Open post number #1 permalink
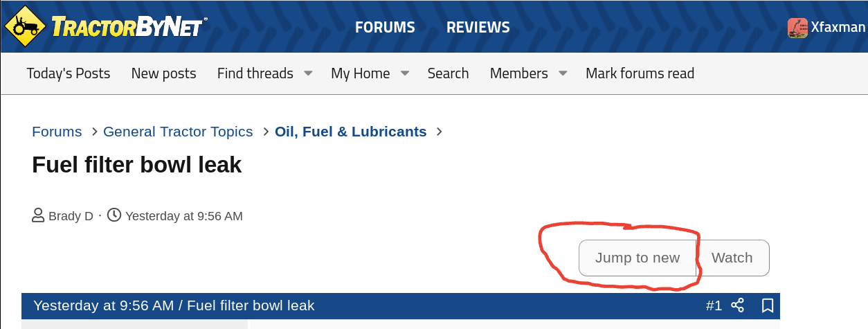The image size is (868, 329). point(714,305)
